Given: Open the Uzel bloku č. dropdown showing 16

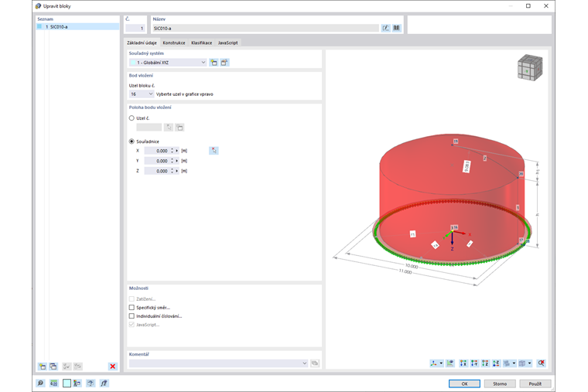Looking at the screenshot, I should point(142,94).
